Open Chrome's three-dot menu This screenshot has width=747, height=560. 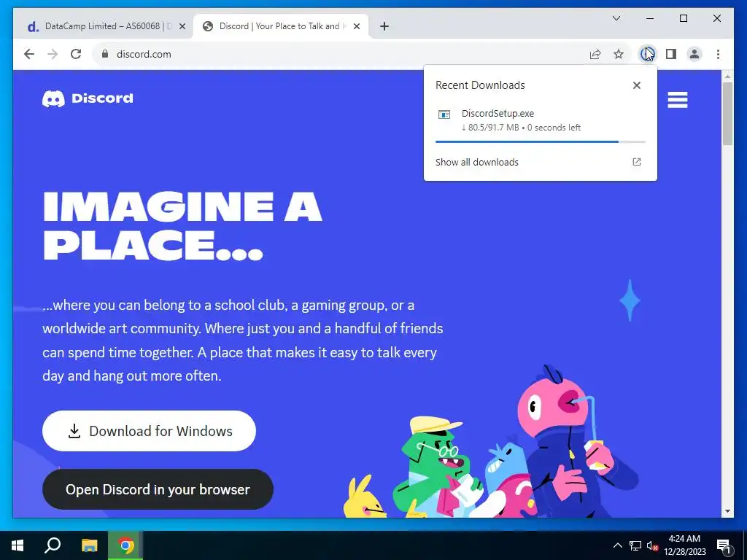pyautogui.click(x=718, y=54)
